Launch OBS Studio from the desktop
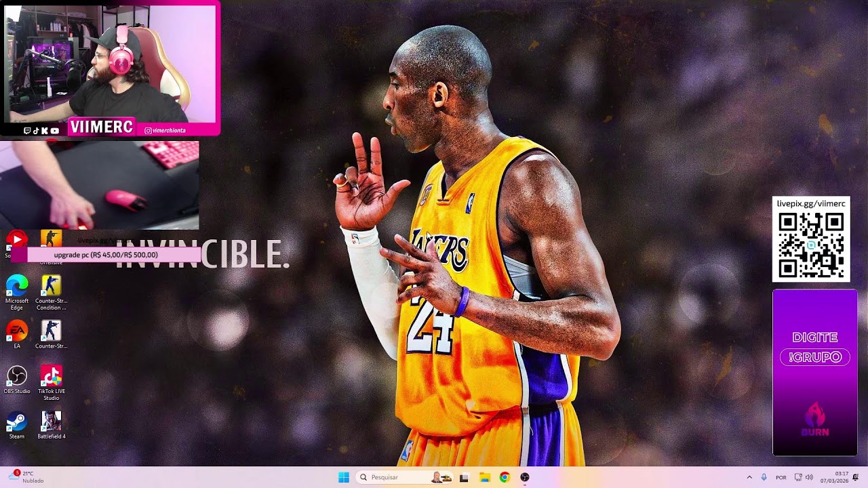Screen dimensions: 868x488 [x=17, y=380]
